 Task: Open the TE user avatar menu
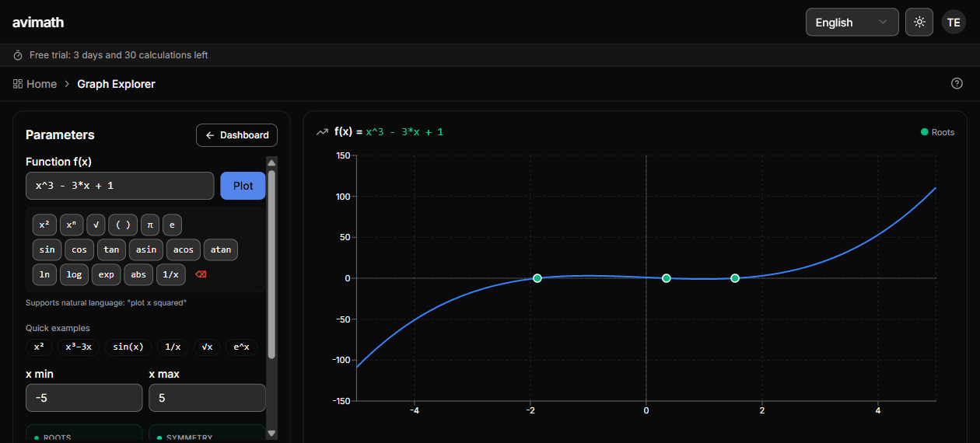954,22
